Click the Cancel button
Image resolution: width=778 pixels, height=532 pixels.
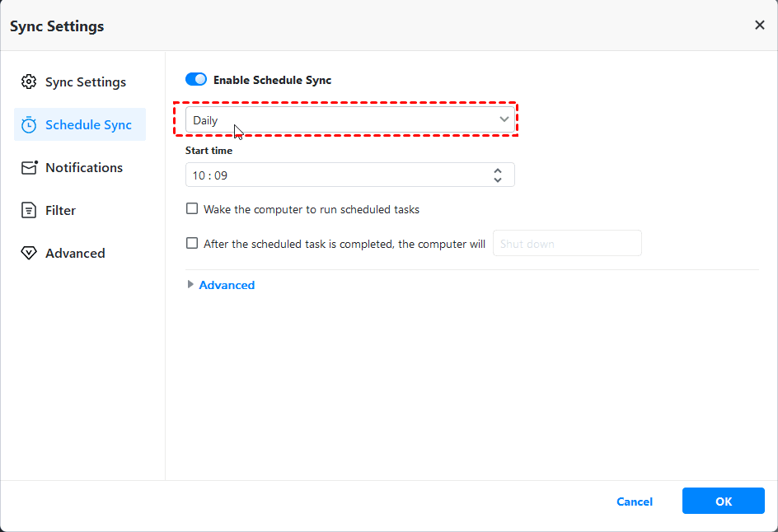click(635, 502)
